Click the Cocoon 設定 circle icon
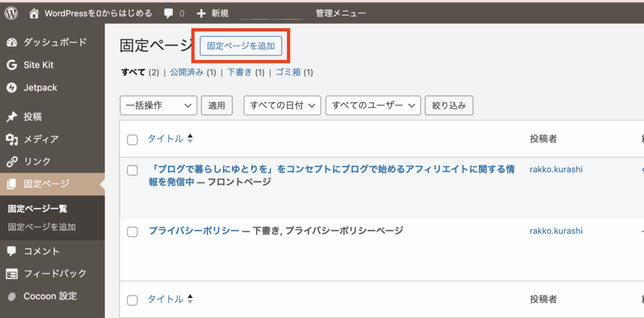644x318 pixels. coord(12,296)
